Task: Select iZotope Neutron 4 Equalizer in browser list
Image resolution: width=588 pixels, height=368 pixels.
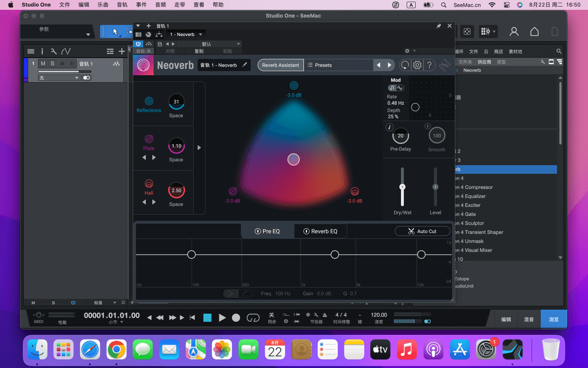Action: click(x=475, y=196)
